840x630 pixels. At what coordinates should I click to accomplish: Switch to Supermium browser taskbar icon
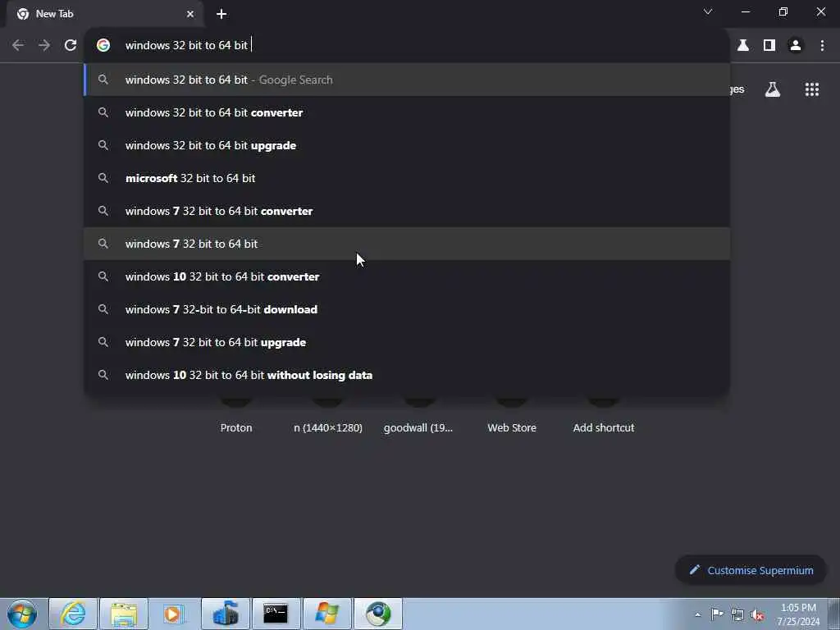click(x=377, y=614)
